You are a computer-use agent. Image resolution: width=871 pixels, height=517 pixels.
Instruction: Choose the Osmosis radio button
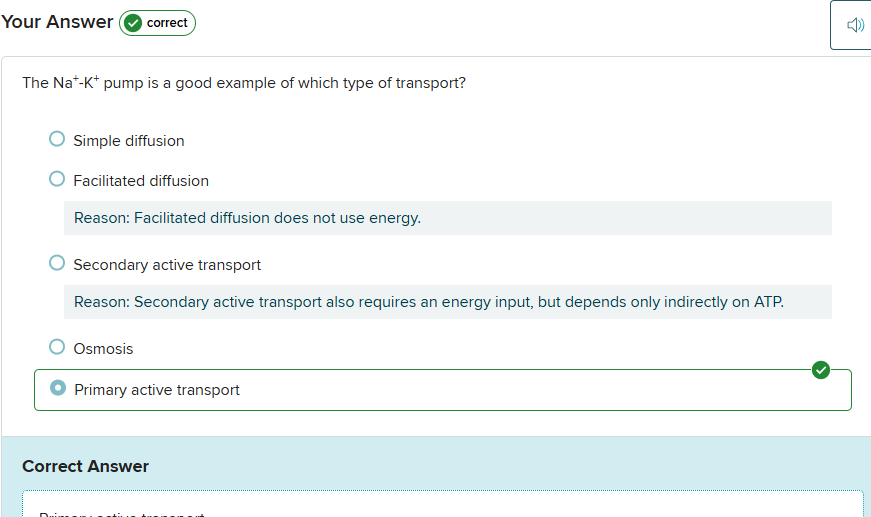coord(57,347)
